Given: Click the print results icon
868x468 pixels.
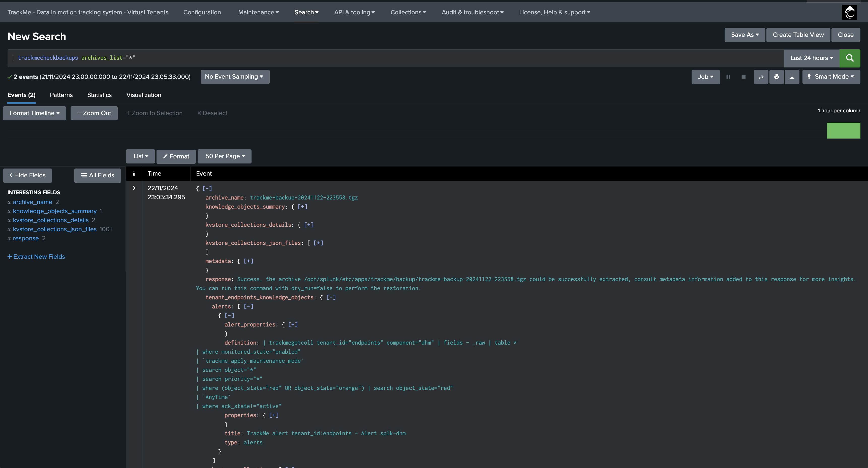Looking at the screenshot, I should [x=776, y=77].
